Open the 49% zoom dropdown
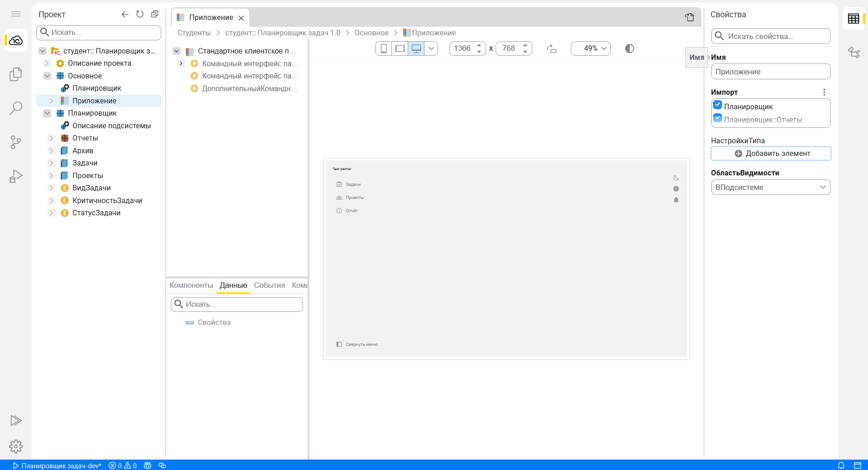The height and width of the screenshot is (470, 868). click(x=590, y=48)
